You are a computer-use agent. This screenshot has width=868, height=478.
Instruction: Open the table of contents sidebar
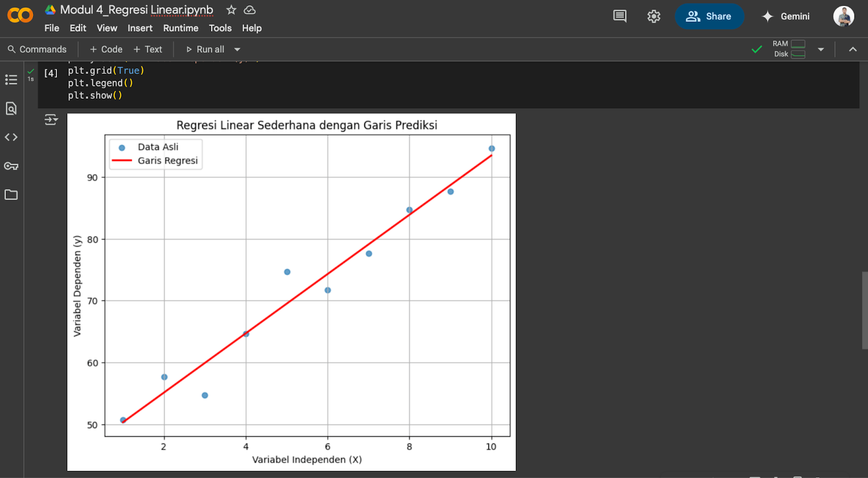click(11, 80)
